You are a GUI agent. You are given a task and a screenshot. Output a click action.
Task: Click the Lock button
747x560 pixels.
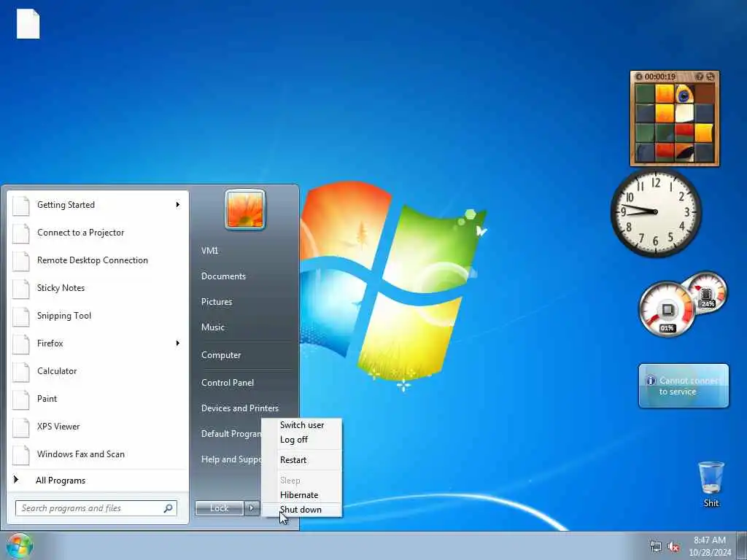pyautogui.click(x=220, y=508)
